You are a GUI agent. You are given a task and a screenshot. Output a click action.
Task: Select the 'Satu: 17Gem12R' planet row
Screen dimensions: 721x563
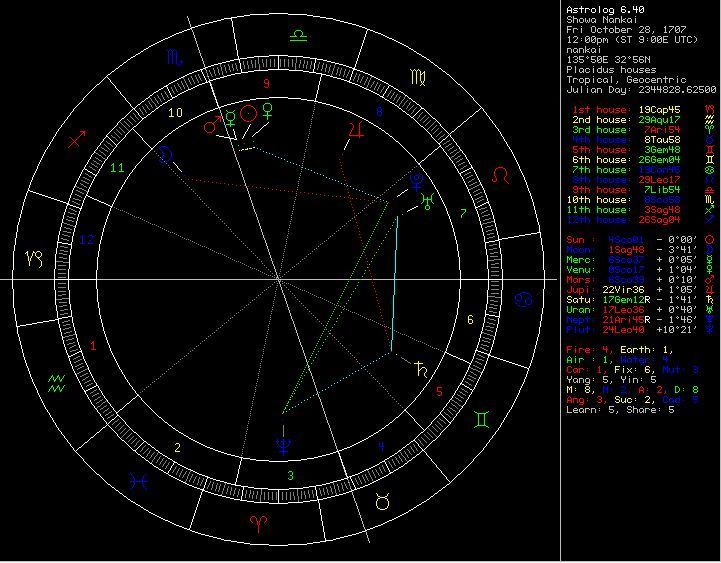coord(641,300)
